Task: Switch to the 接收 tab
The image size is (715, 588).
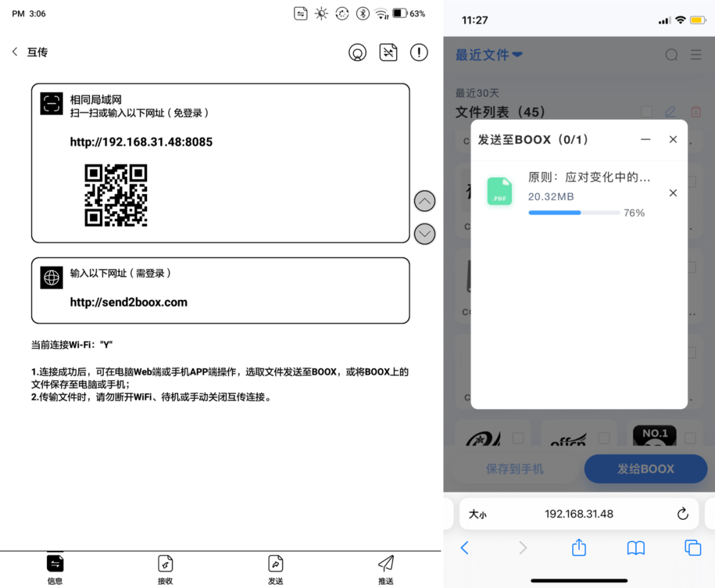Action: [x=165, y=569]
